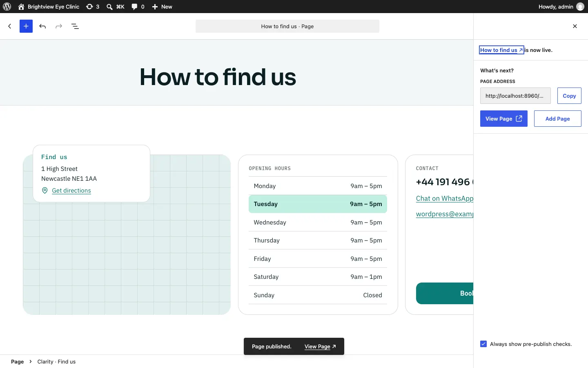
Task: Select the 'Clarity · Find us' breadcrumb
Action: (x=56, y=361)
